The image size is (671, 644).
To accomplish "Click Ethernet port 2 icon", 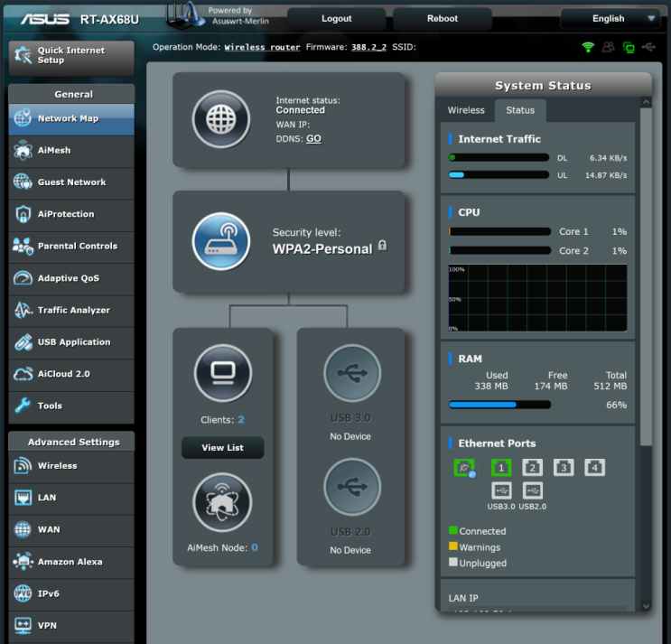I will pyautogui.click(x=532, y=467).
